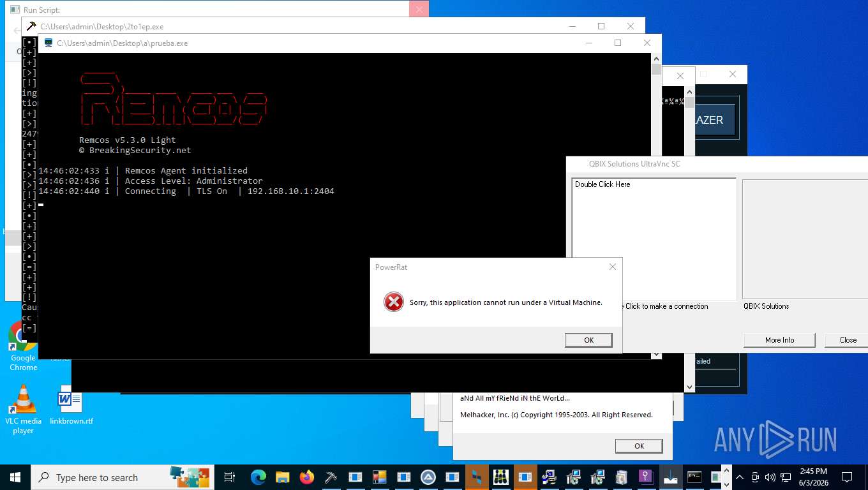
Task: Open Microsoft Edge from taskbar
Action: [x=258, y=477]
